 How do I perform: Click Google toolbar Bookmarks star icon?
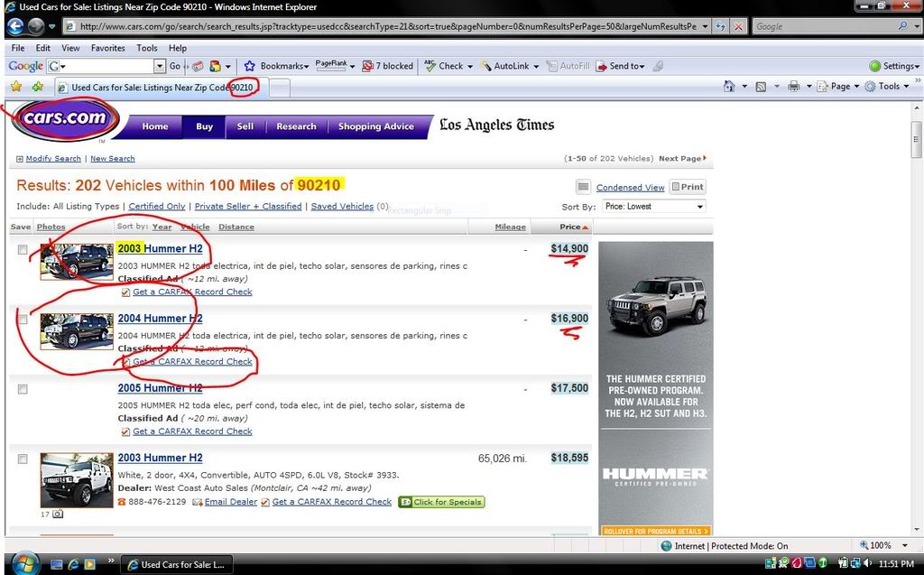pyautogui.click(x=249, y=66)
